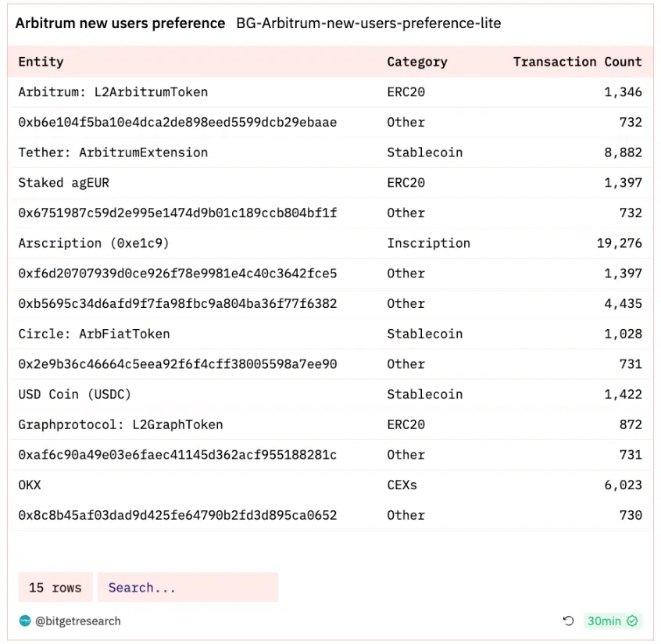Sort by Transaction Count column header
The image size is (661, 644).
577,62
